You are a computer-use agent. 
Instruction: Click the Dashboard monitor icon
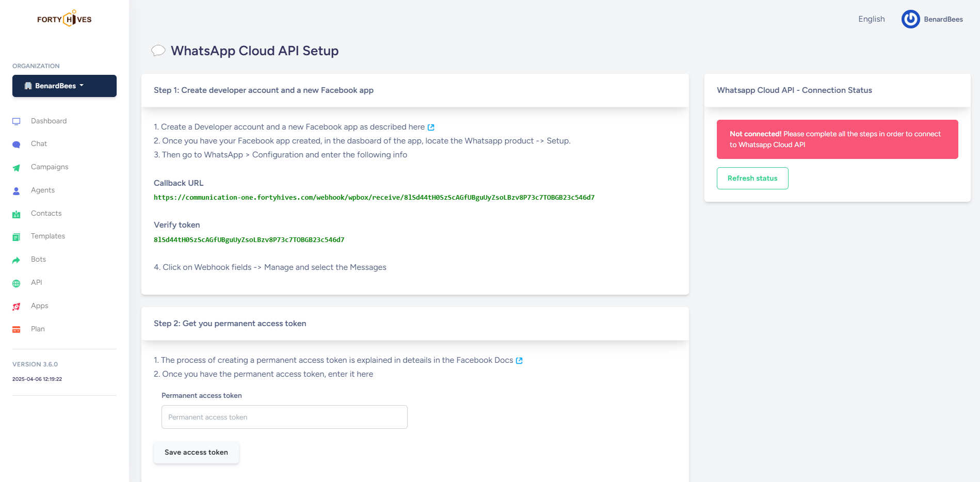[x=17, y=121]
